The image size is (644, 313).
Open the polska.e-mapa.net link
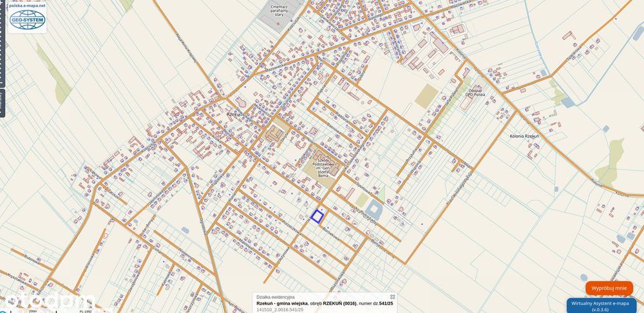27,6
